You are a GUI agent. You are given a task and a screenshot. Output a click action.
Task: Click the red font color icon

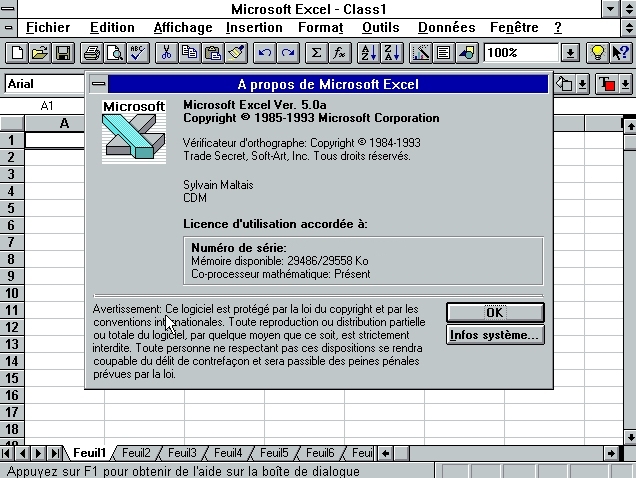[x=607, y=84]
